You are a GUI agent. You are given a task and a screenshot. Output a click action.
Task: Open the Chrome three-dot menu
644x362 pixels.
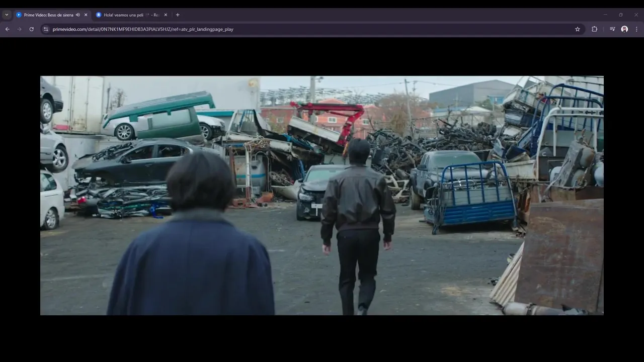(x=636, y=29)
